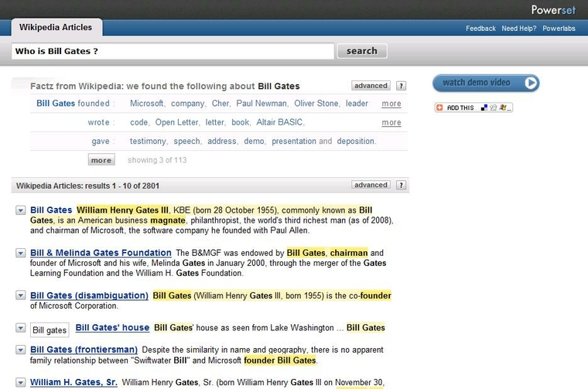Open the Wikipedia Articles tab
The width and height of the screenshot is (588, 389).
56,27
